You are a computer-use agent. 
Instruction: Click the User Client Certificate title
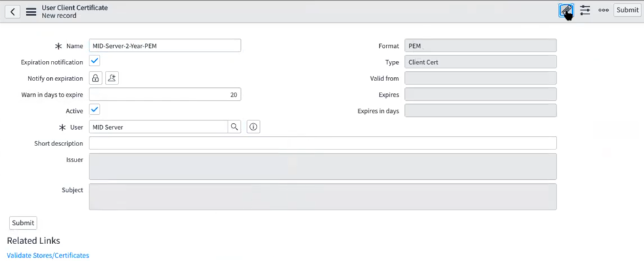click(74, 7)
